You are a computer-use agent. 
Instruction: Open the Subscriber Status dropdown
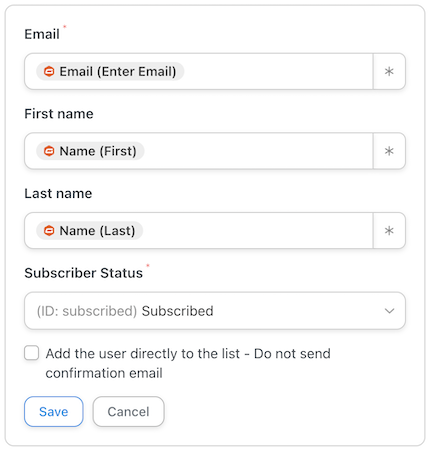click(x=215, y=311)
